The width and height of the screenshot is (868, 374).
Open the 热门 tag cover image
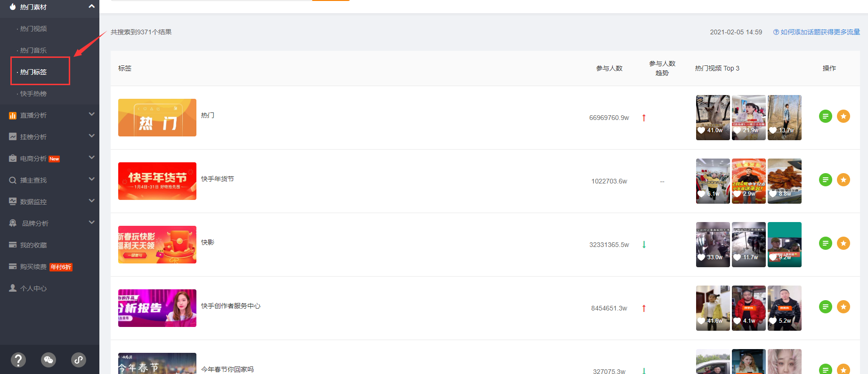(x=157, y=118)
